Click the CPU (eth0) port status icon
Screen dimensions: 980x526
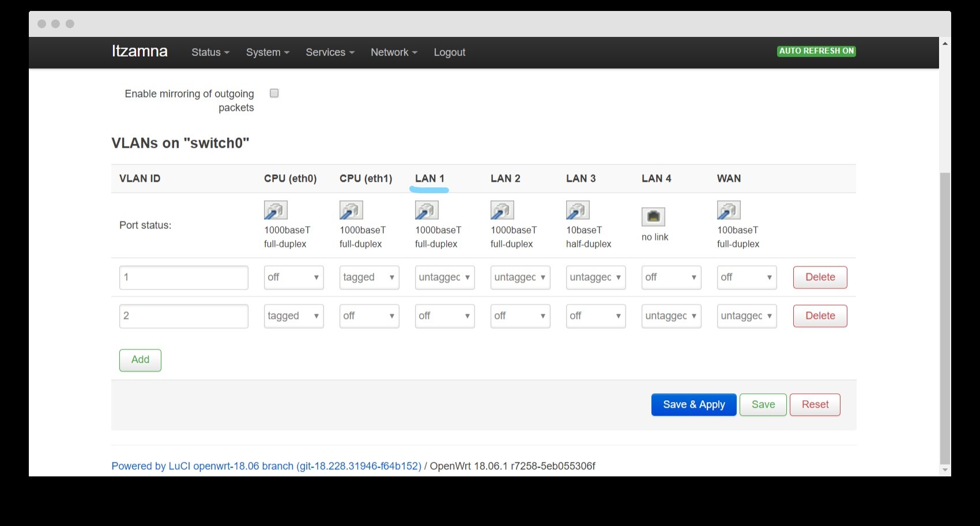tap(276, 211)
